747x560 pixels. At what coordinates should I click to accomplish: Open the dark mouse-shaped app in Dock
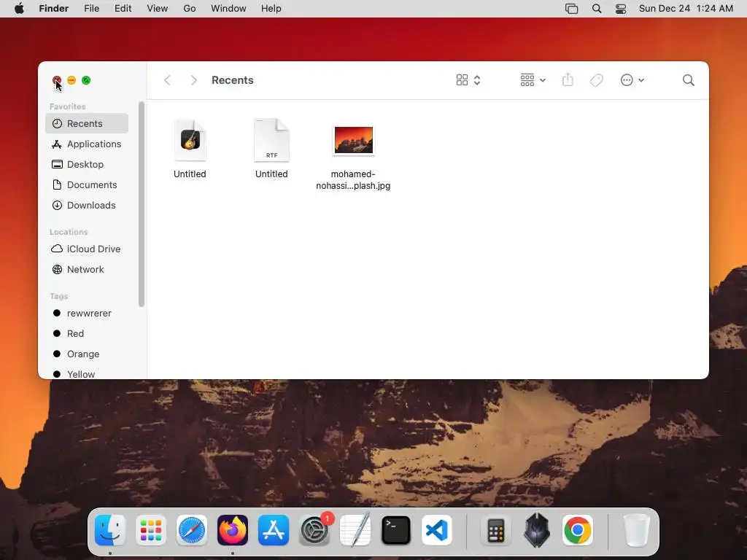click(x=536, y=530)
